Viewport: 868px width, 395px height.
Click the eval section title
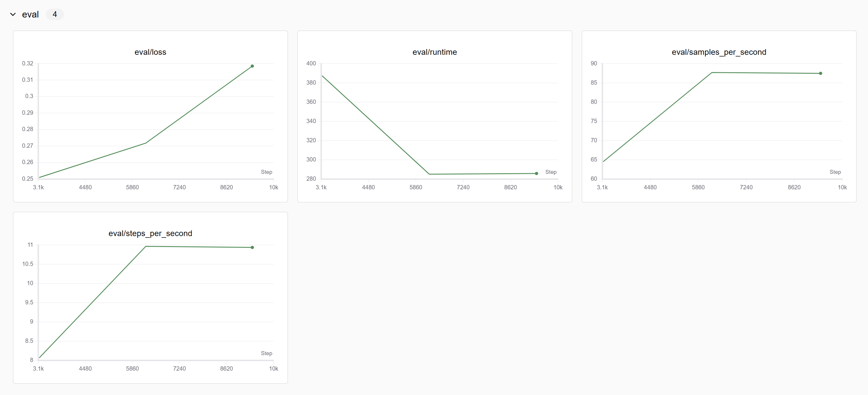[x=30, y=15]
